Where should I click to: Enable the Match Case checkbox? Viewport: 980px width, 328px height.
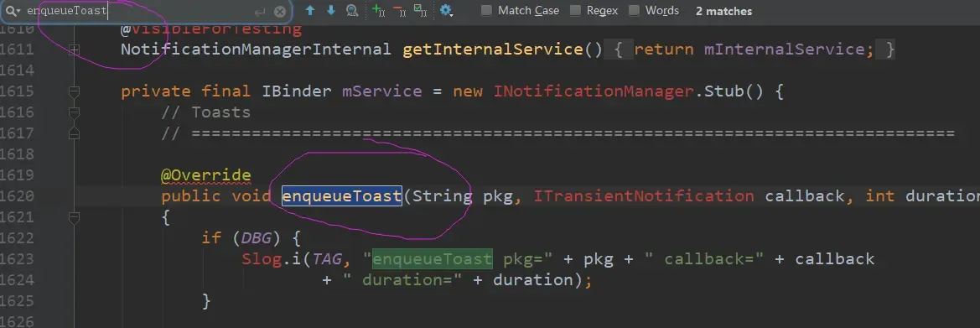click(486, 11)
